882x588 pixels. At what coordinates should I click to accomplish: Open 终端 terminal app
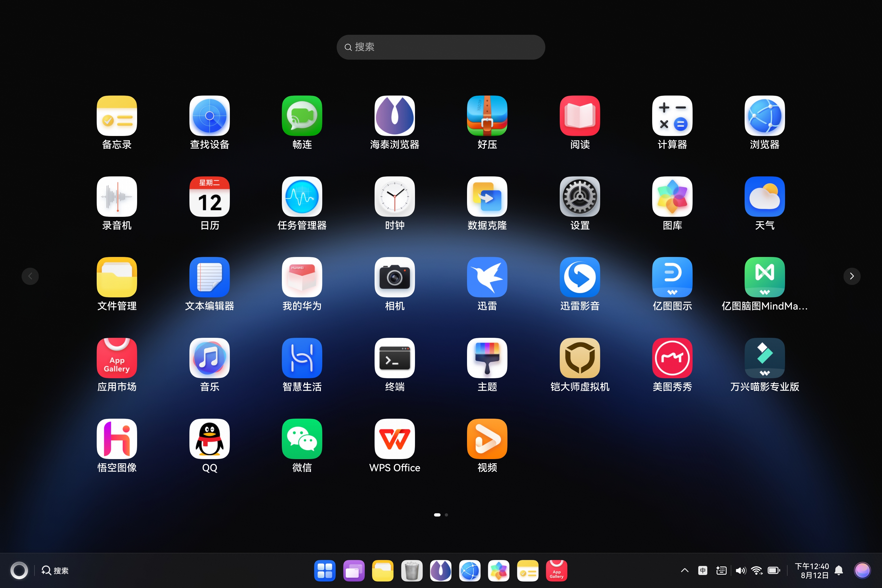click(395, 358)
